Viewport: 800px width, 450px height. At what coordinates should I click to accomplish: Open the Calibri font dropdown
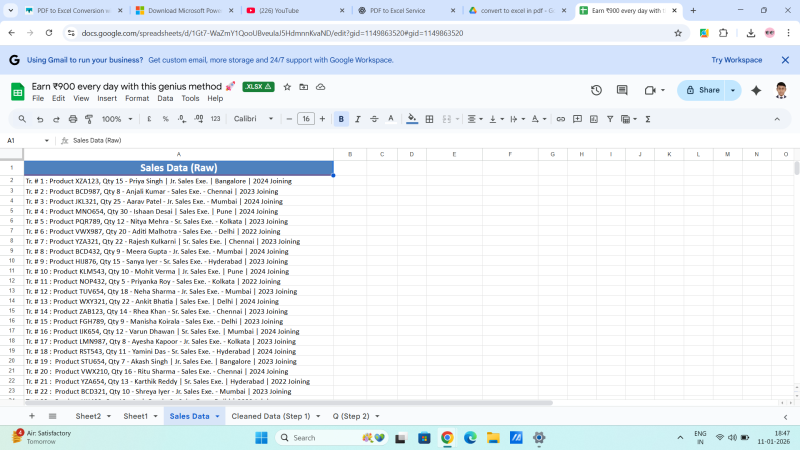tap(253, 119)
